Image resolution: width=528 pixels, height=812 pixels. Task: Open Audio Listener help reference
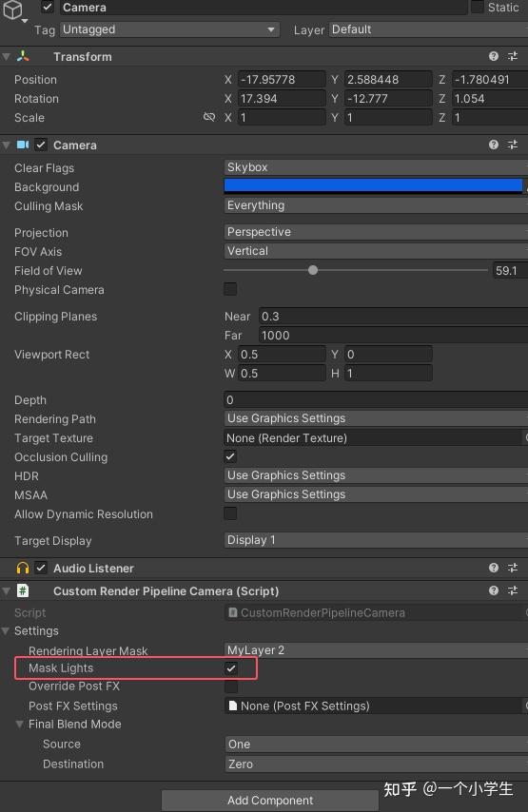[494, 568]
